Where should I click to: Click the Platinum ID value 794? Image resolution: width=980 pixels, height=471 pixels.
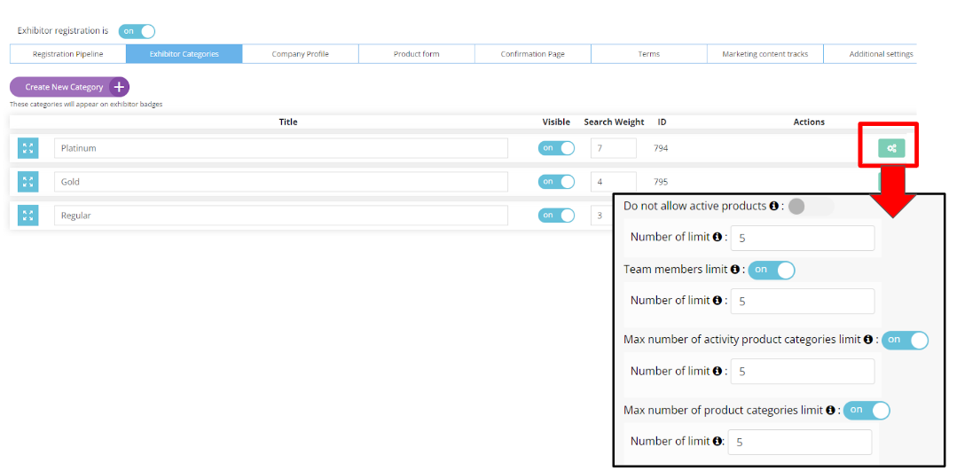(661, 148)
